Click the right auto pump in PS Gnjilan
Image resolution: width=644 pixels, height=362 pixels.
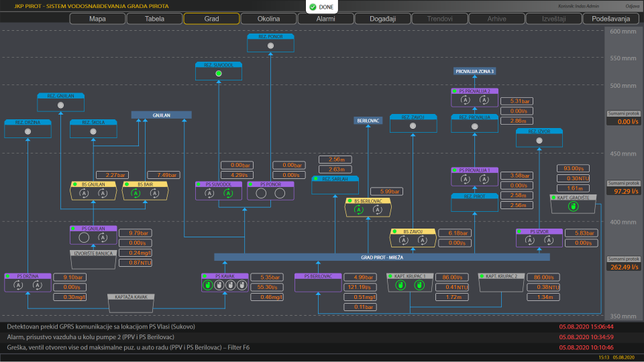click(x=103, y=237)
